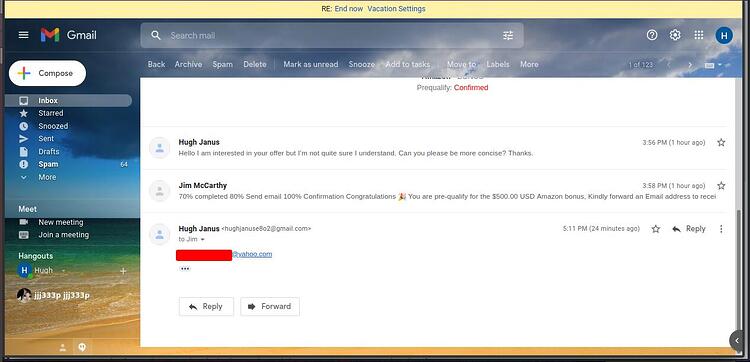The width and height of the screenshot is (750, 362).
Task: Start new Hangouts chat plus icon
Action: pos(123,271)
